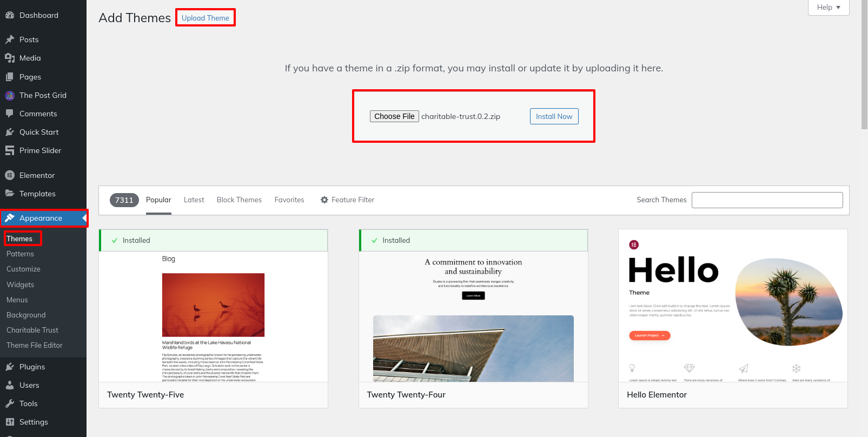Click the Dashboard gauge icon
Viewport: 868px width, 437px height.
coord(10,15)
